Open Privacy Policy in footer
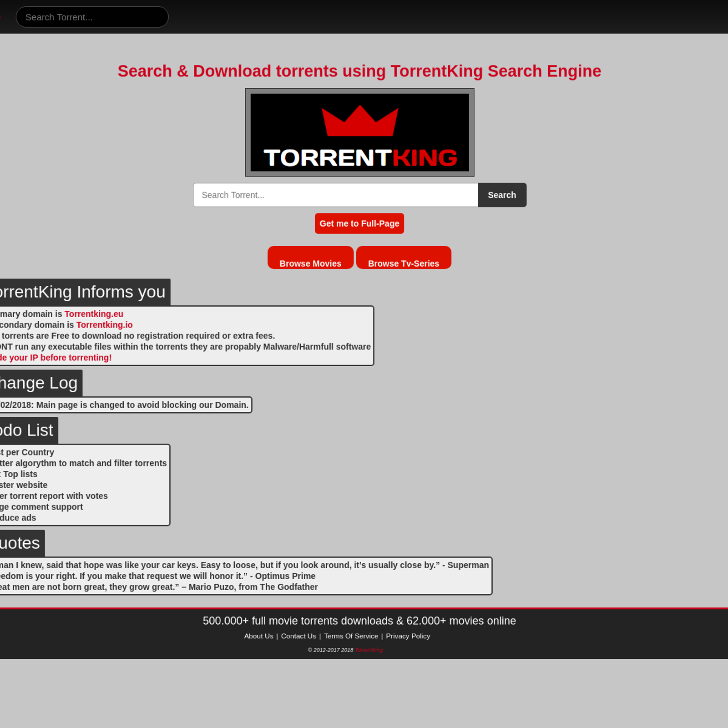 (408, 636)
